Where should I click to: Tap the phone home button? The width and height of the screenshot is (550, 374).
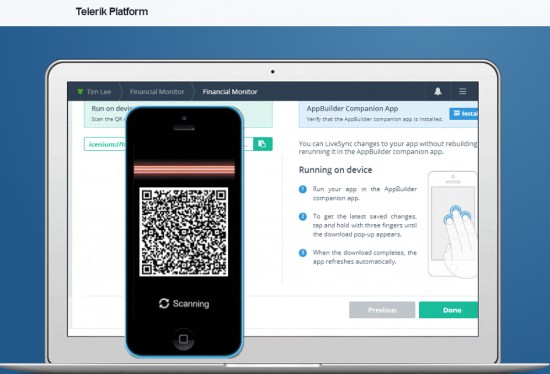coord(183,339)
